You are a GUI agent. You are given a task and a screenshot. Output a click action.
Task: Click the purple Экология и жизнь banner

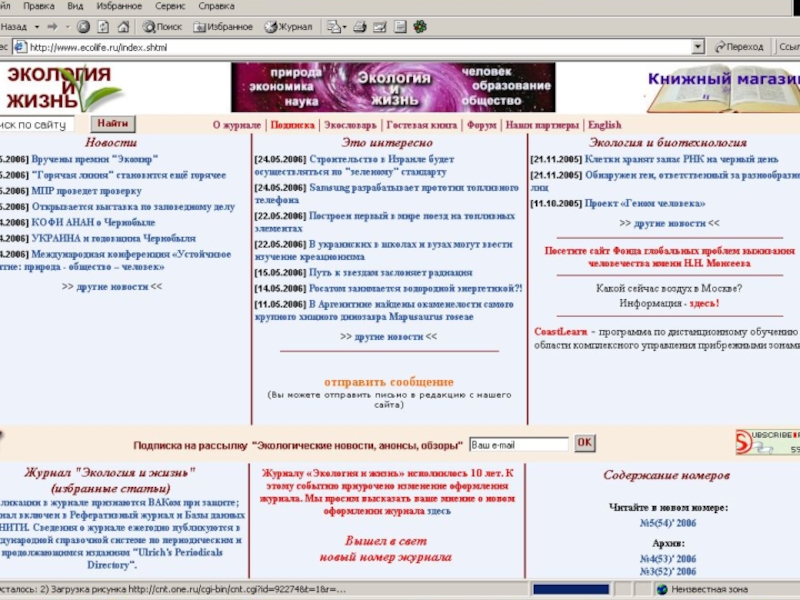coord(393,87)
